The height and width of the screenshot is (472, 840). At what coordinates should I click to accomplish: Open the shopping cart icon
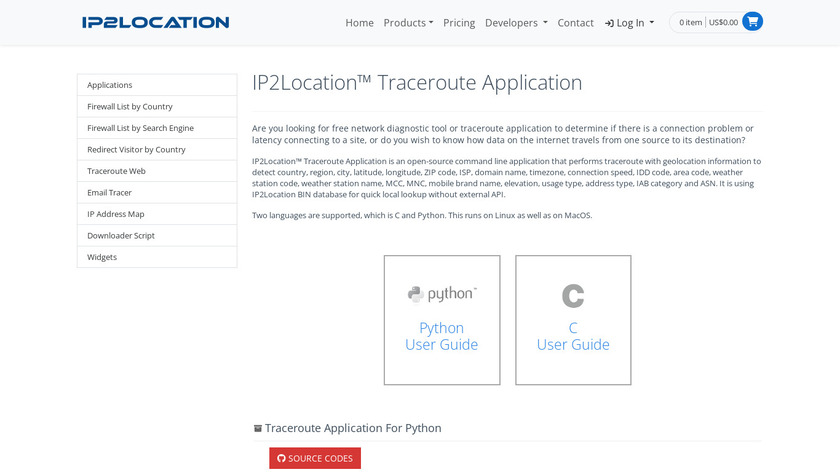coord(752,22)
